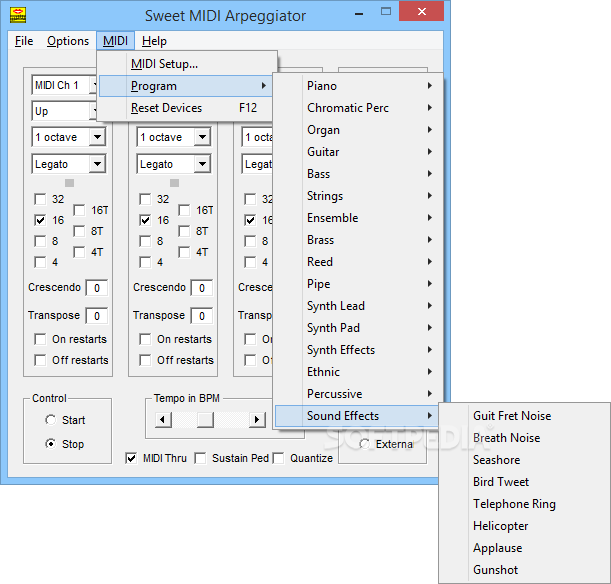
Task: Maximize the Sweet MIDI Arpeggiator window
Action: point(386,12)
